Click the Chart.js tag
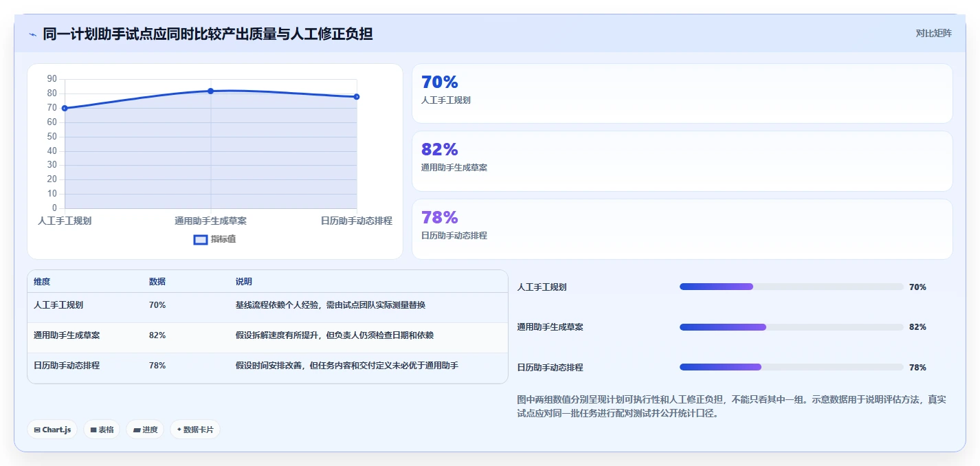 52,430
